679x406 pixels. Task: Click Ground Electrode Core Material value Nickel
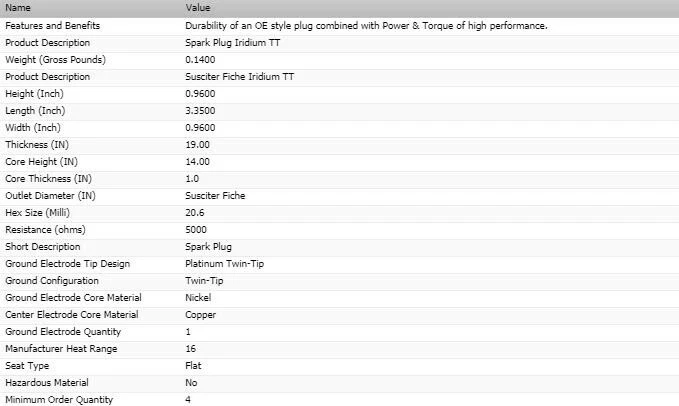[198, 298]
